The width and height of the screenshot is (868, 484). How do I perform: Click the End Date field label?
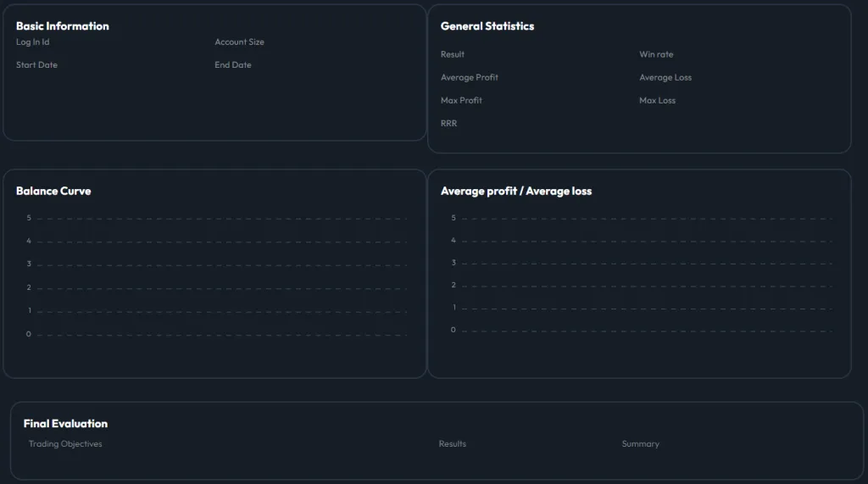pyautogui.click(x=232, y=65)
